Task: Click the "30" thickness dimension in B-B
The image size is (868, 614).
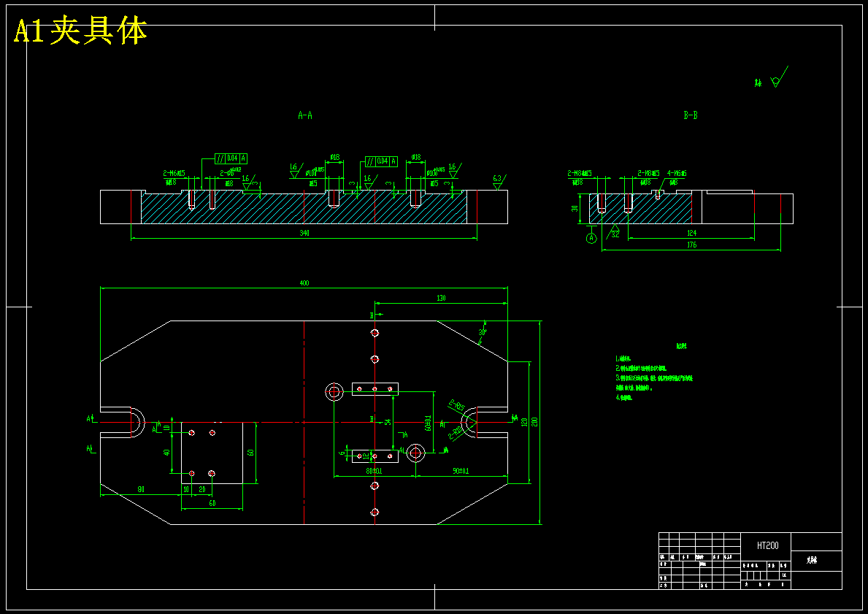Action: (575, 209)
